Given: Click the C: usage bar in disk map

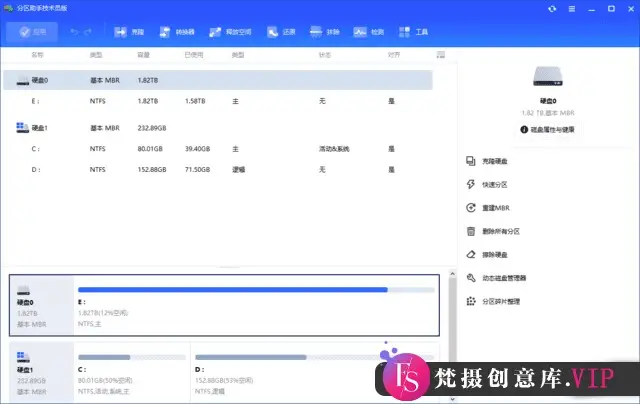Looking at the screenshot, I should pyautogui.click(x=132, y=357).
